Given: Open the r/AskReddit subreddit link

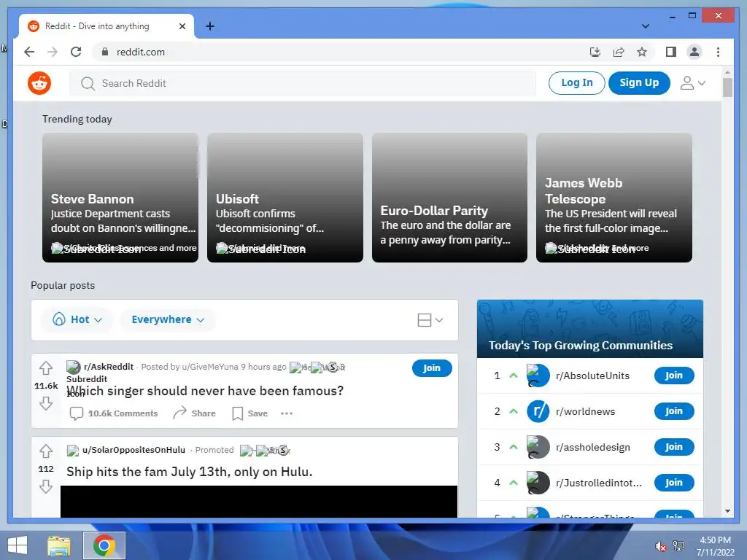Looking at the screenshot, I should pos(109,367).
